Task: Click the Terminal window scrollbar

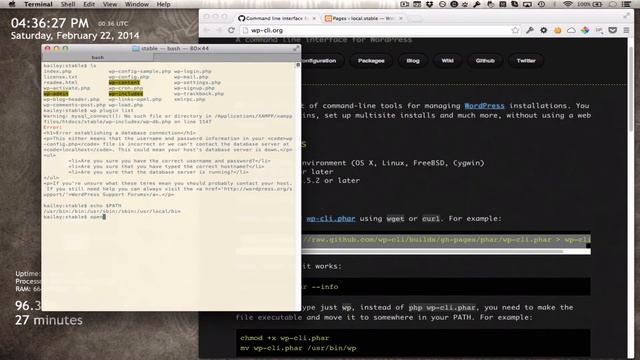Action: 298,64
